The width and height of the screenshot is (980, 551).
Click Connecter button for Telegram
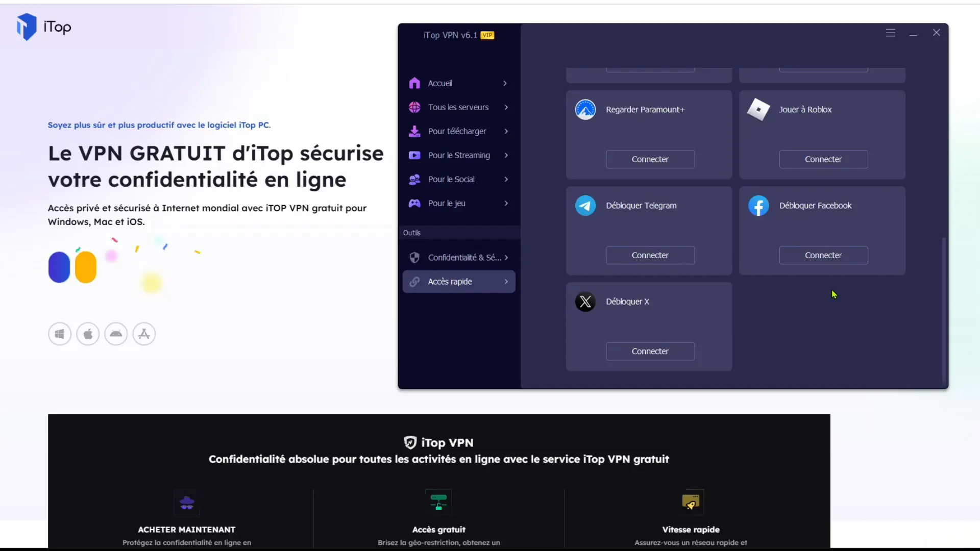pyautogui.click(x=650, y=254)
